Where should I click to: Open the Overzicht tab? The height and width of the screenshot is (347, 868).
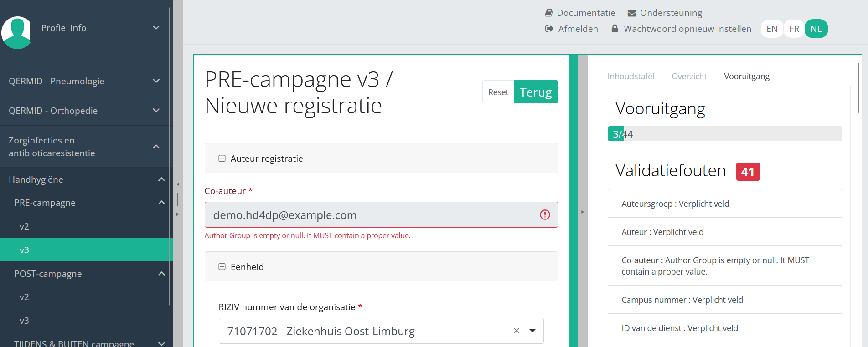689,77
